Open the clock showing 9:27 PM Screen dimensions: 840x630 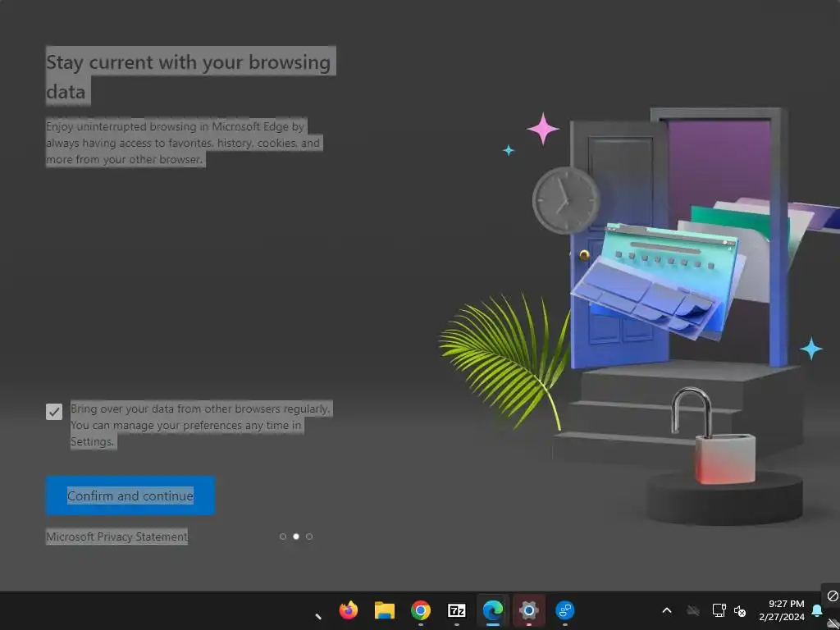[x=782, y=610]
